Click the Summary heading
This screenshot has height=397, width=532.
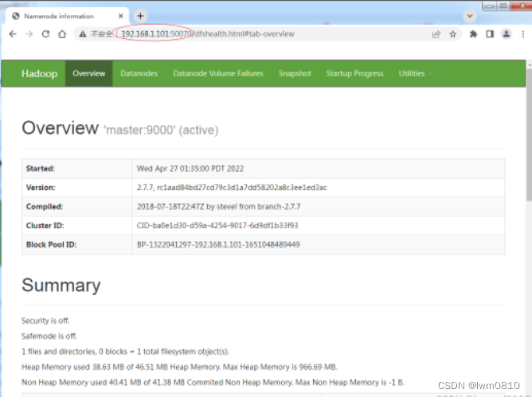coord(61,286)
